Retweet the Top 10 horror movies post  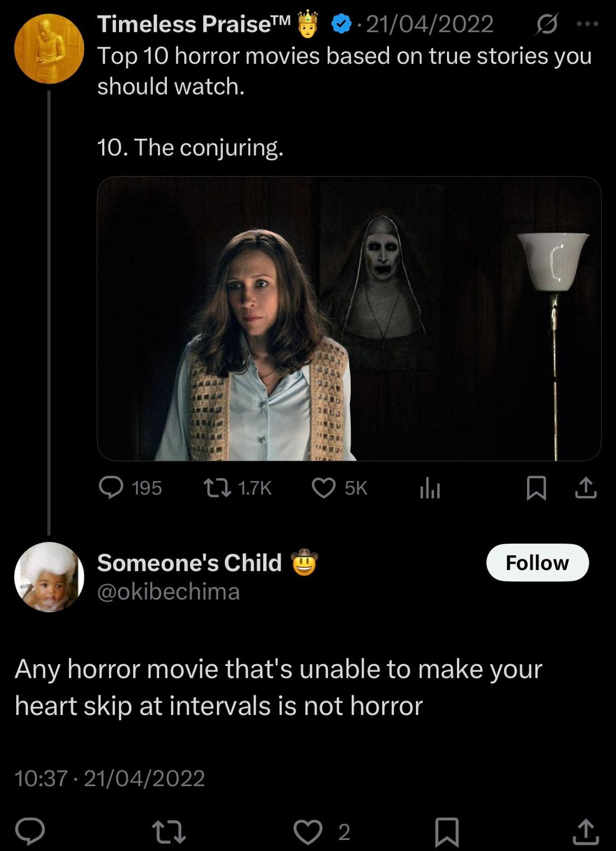(x=218, y=487)
